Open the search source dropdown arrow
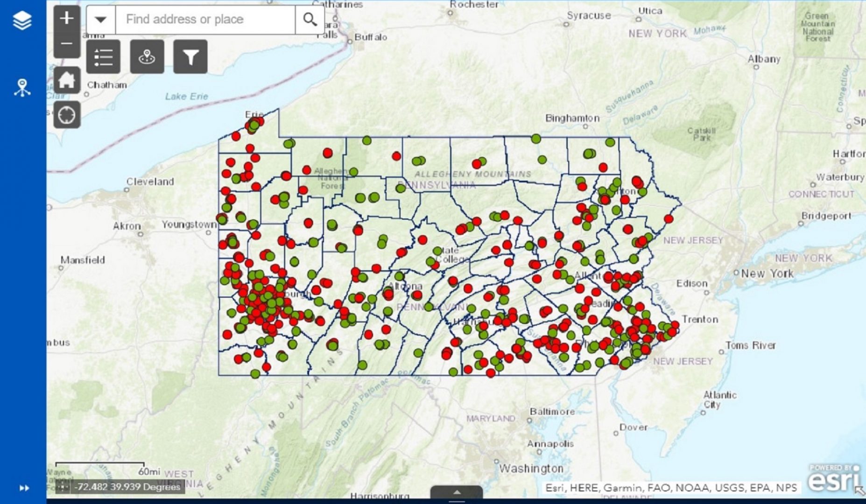The height and width of the screenshot is (504, 866). [101, 19]
